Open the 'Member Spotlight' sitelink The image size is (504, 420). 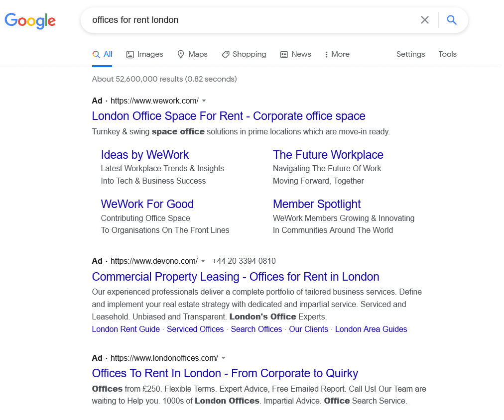[x=317, y=204]
